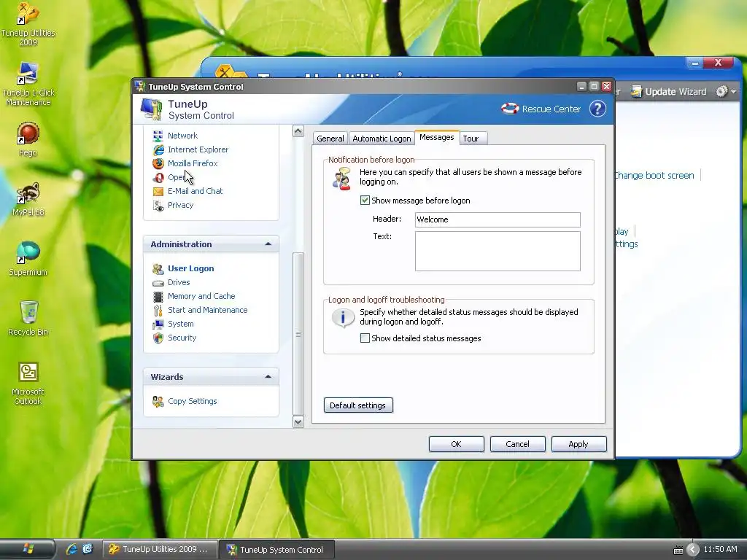
Task: Collapse the Wizards section
Action: click(268, 377)
